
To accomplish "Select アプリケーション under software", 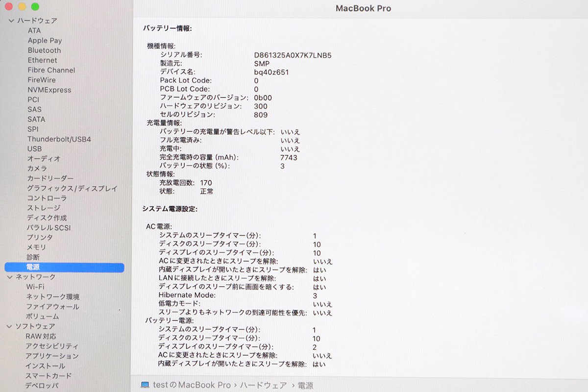I will coord(52,356).
